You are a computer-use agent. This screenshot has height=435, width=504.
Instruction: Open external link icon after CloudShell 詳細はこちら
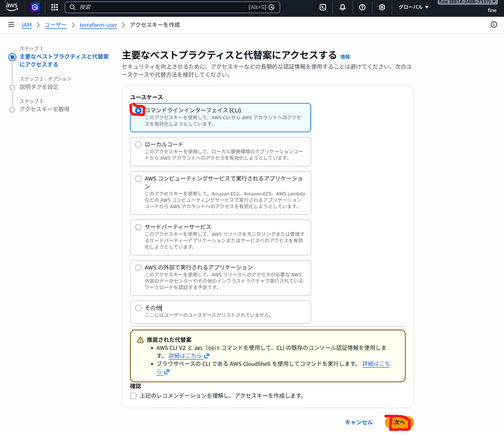pos(167,372)
